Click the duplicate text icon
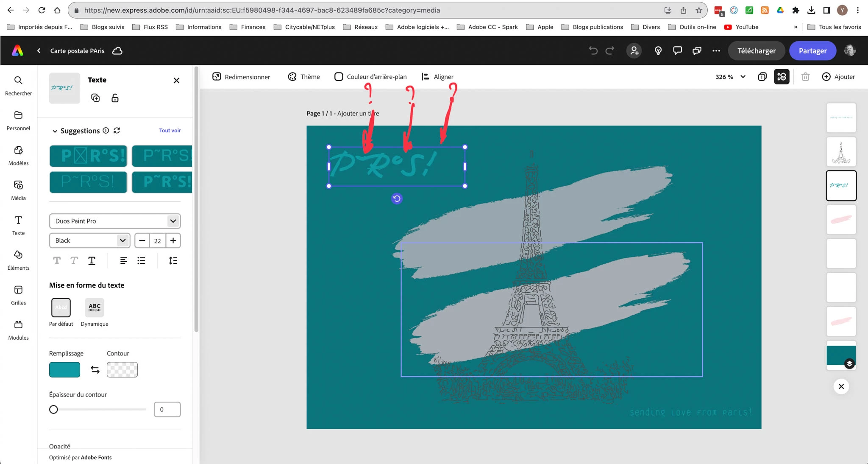The image size is (868, 464). 95,98
